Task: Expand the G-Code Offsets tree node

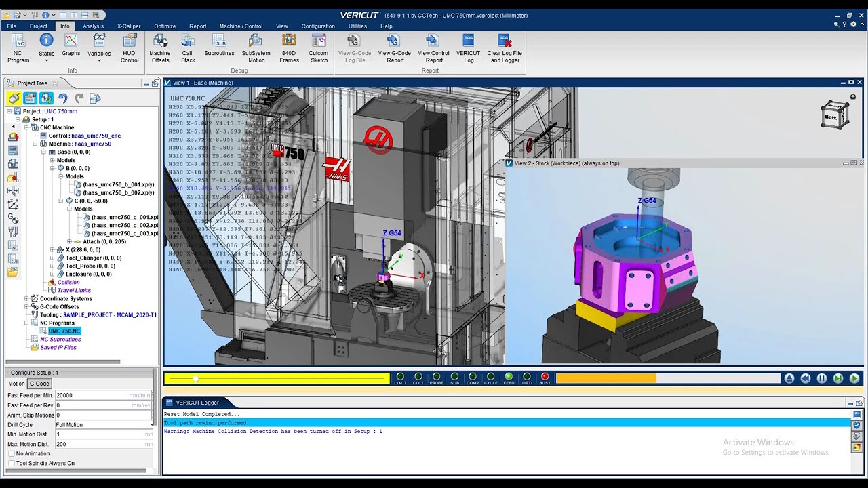Action: pos(26,306)
